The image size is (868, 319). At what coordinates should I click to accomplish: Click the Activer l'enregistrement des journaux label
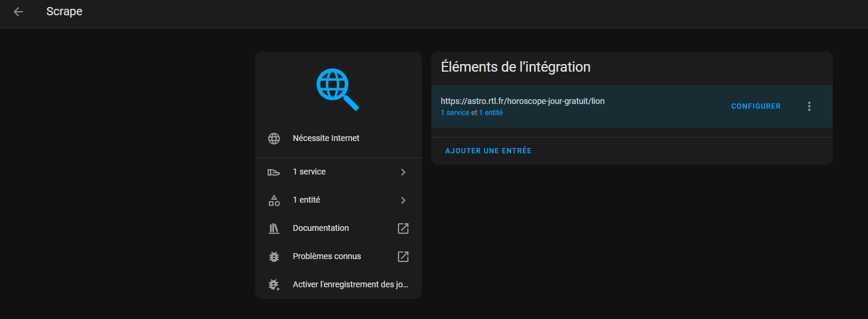(x=350, y=285)
